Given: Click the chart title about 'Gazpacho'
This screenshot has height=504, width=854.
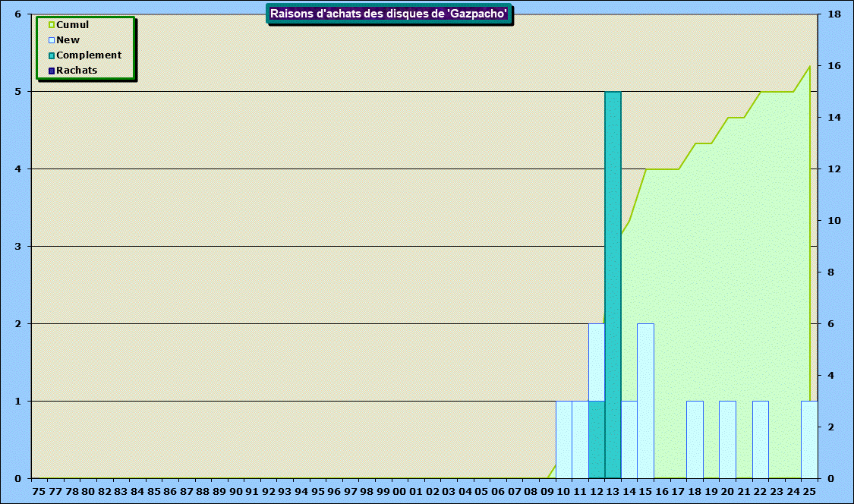Looking at the screenshot, I should (389, 14).
